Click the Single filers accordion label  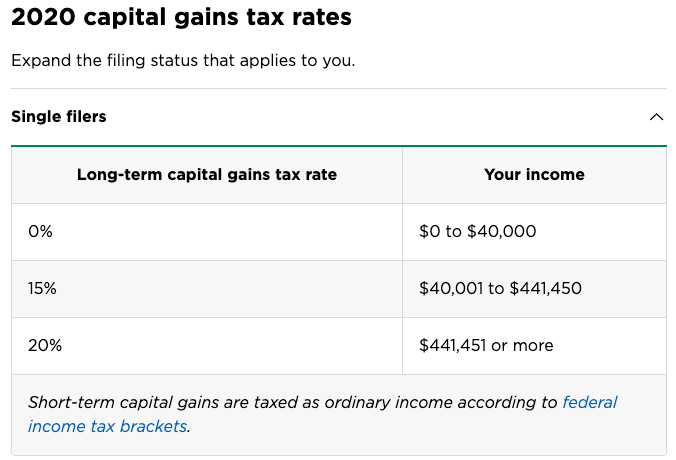pos(59,117)
